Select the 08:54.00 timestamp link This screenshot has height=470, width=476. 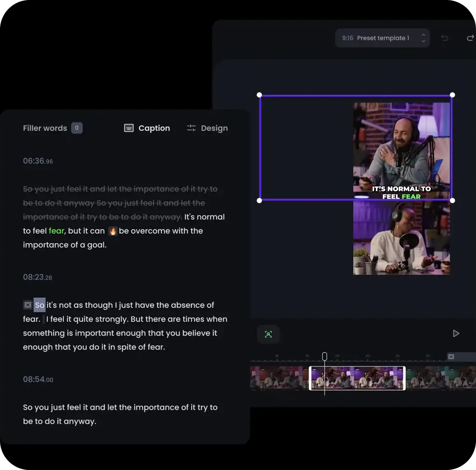(x=38, y=379)
